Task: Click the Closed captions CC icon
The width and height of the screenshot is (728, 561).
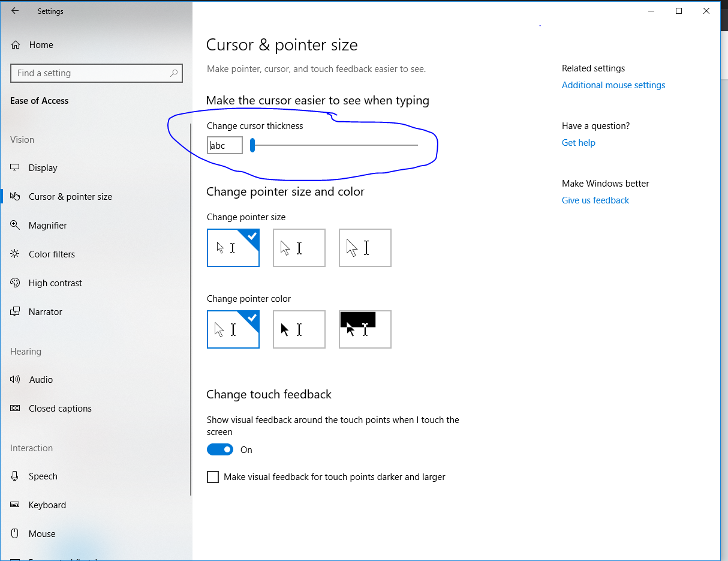Action: tap(16, 409)
